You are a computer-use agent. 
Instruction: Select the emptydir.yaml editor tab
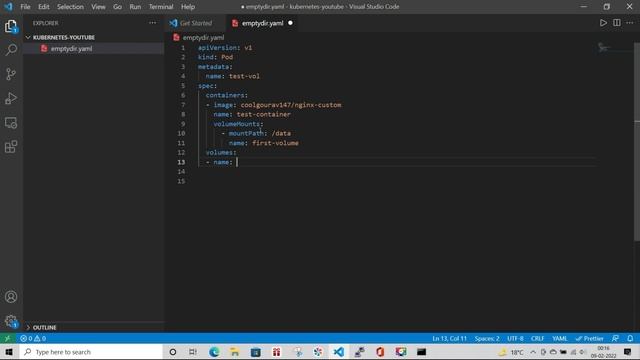[x=262, y=23]
